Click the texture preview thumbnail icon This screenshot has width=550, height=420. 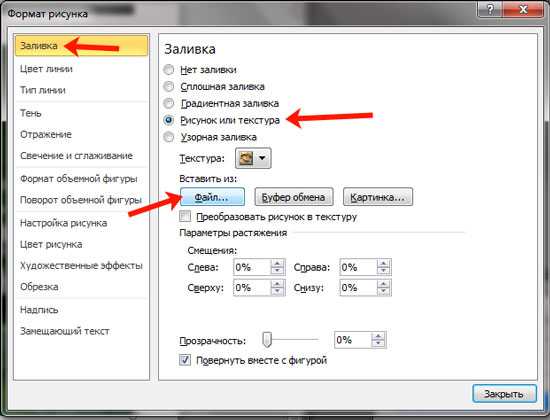246,159
